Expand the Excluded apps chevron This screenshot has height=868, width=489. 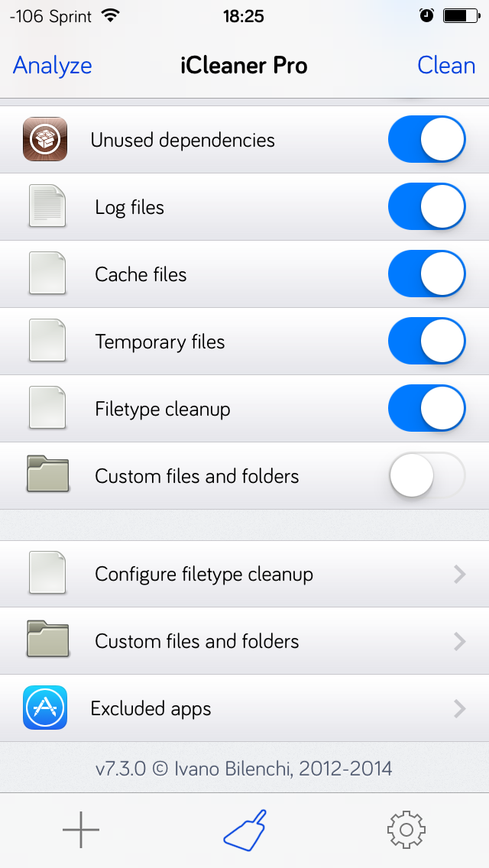(459, 708)
